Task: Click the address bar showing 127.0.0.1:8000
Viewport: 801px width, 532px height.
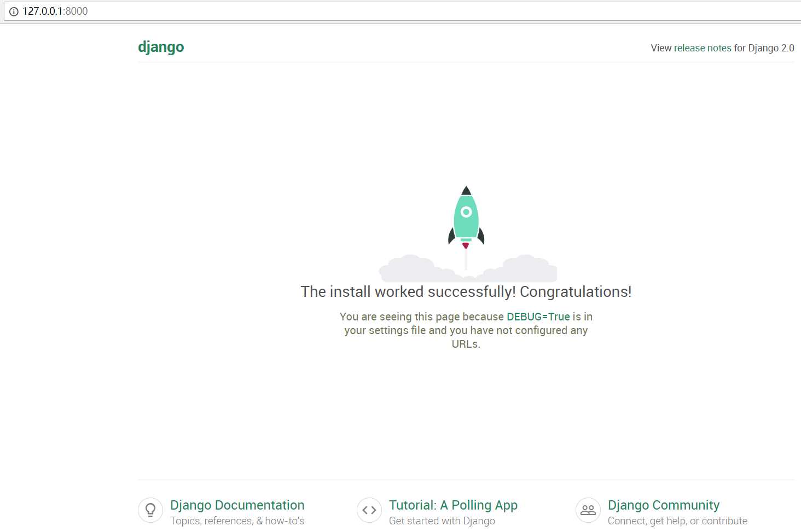Action: tap(403, 11)
